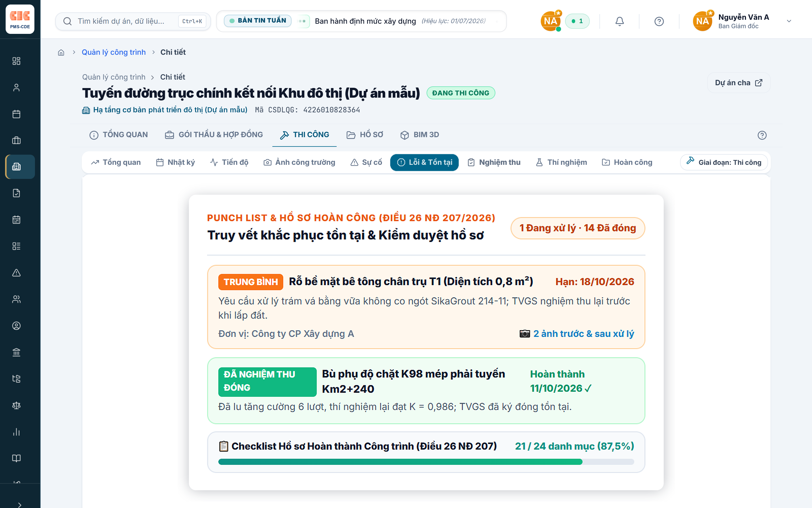Click the green online count badge 1
Viewport: 812px width, 508px height.
point(577,21)
